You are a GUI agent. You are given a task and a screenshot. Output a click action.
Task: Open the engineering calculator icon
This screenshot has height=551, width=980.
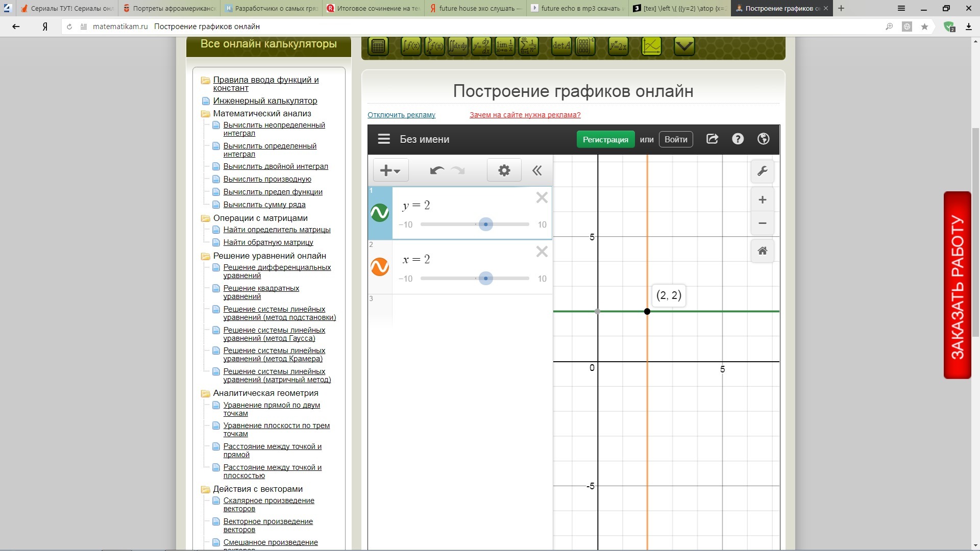pyautogui.click(x=378, y=46)
